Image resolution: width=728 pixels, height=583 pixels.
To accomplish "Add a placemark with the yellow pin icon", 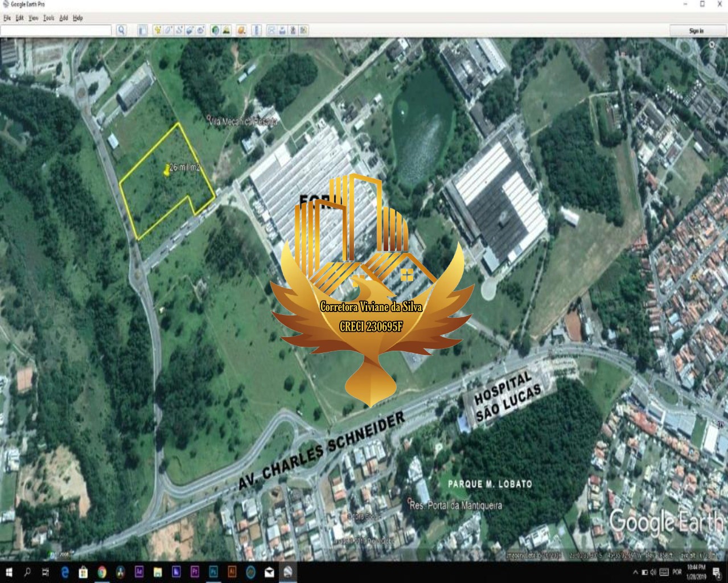I will (x=157, y=31).
